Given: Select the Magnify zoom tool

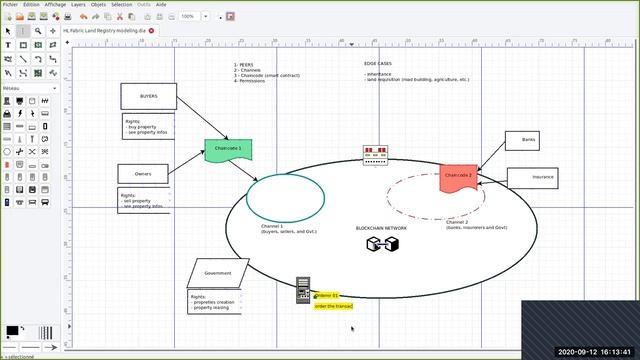Looking at the screenshot, I should [38, 31].
